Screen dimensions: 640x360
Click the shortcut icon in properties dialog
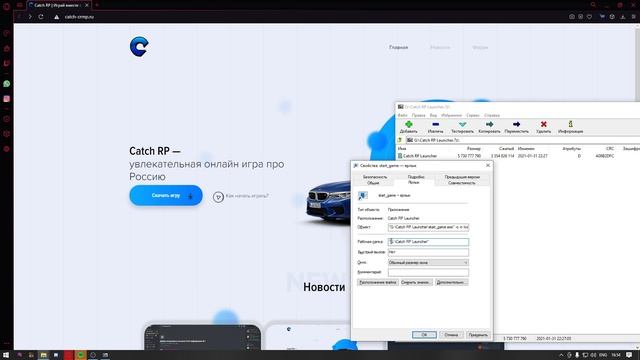[x=362, y=196]
